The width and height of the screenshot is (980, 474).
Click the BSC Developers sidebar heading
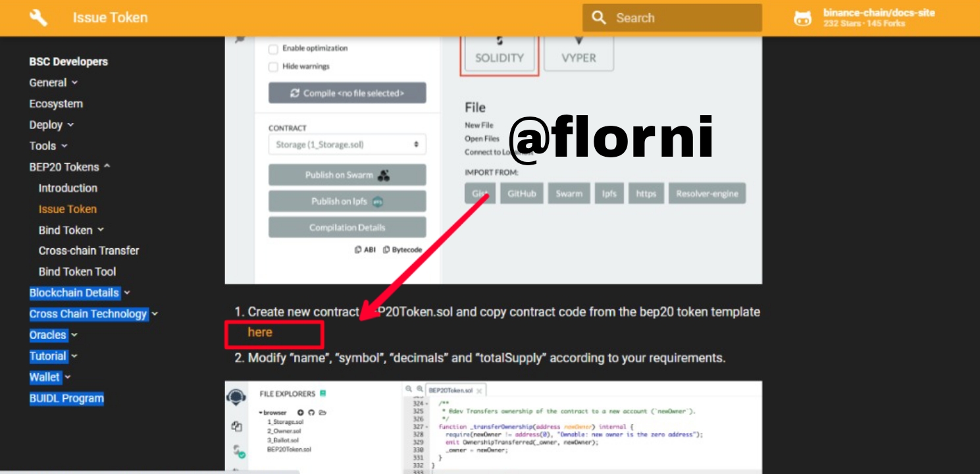tap(68, 62)
